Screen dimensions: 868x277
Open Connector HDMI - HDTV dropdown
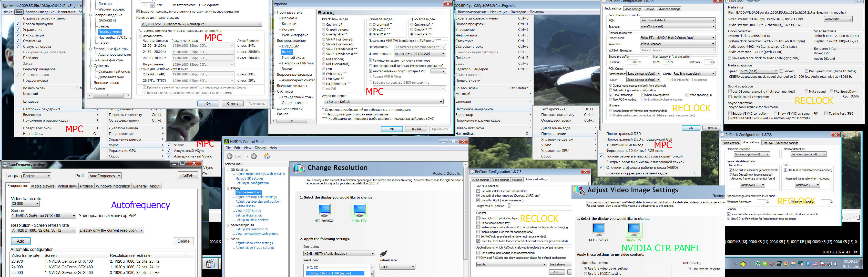(x=339, y=253)
